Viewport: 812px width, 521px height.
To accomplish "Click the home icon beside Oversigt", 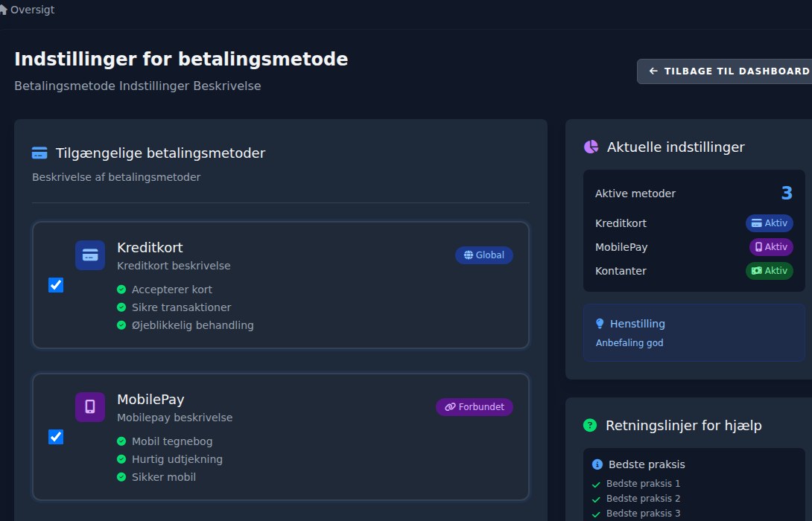I will coord(3,10).
